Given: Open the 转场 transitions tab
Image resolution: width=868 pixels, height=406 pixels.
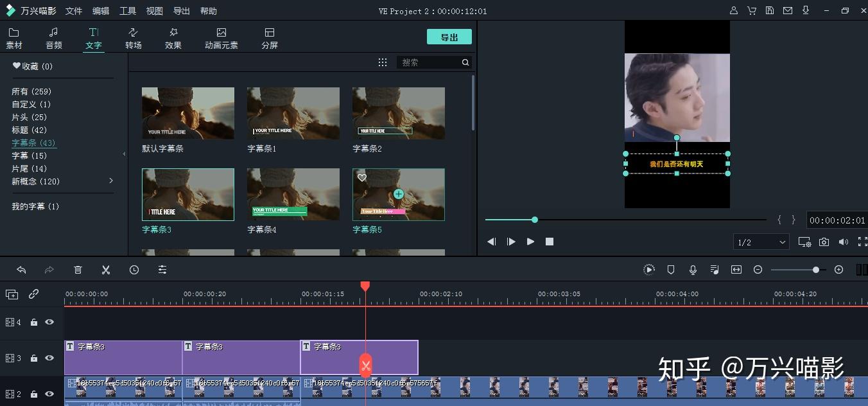Looking at the screenshot, I should (x=134, y=39).
